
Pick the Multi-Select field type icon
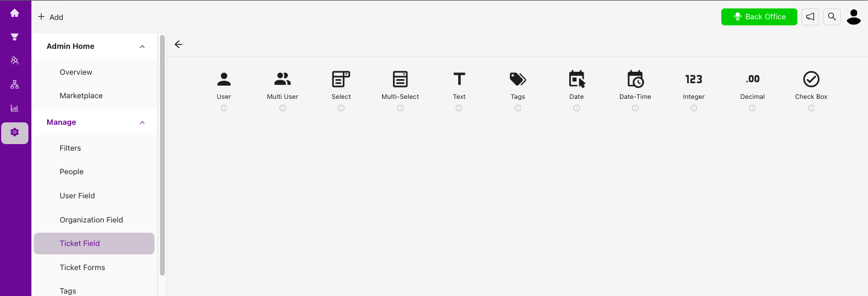[x=400, y=79]
